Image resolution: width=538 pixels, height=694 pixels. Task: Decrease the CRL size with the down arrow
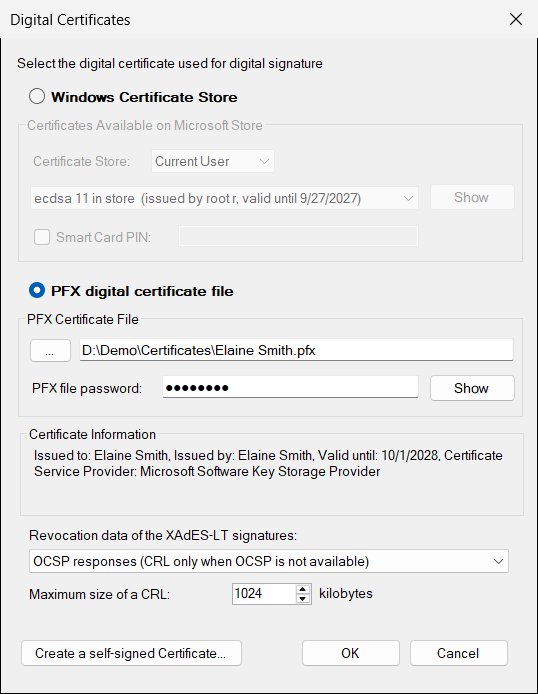pyautogui.click(x=303, y=599)
